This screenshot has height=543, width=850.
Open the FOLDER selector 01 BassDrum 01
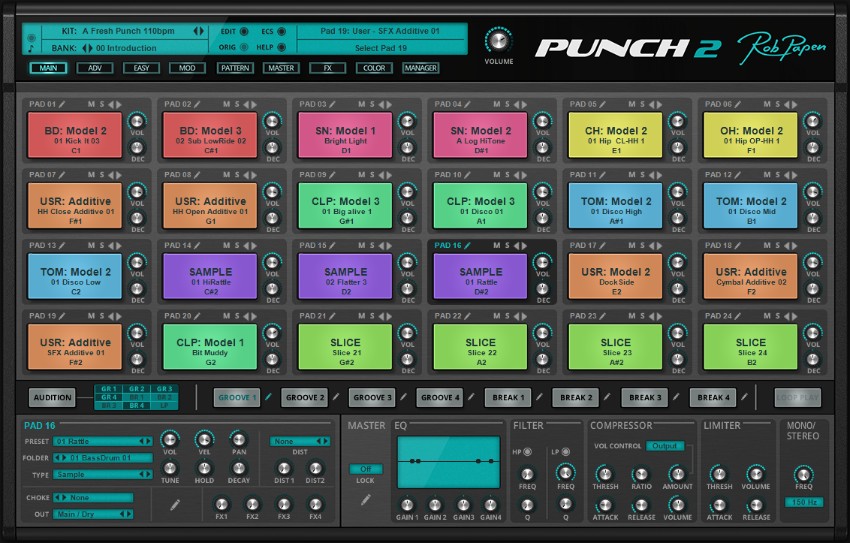pos(102,458)
